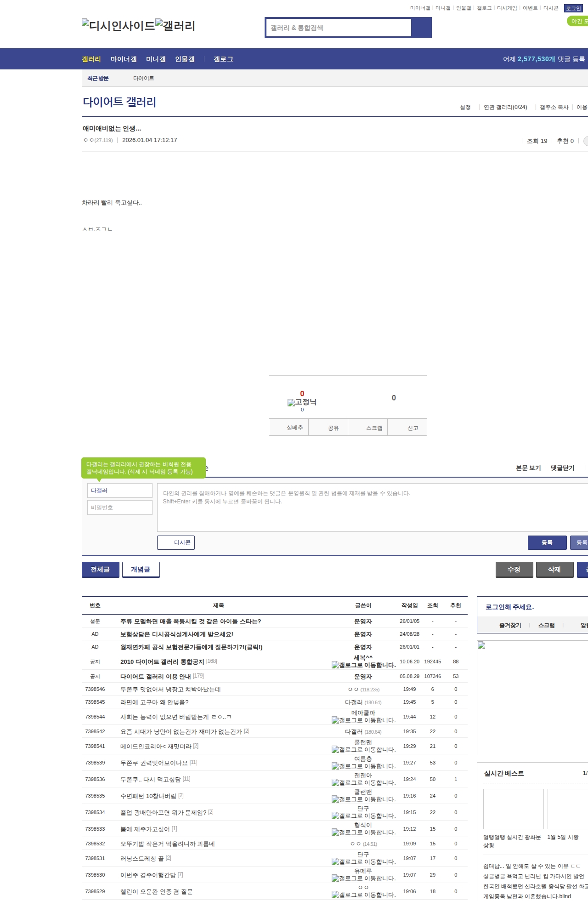Open 디시콘 link in the top utility links
Screen dimensions: 588x901
551,8
